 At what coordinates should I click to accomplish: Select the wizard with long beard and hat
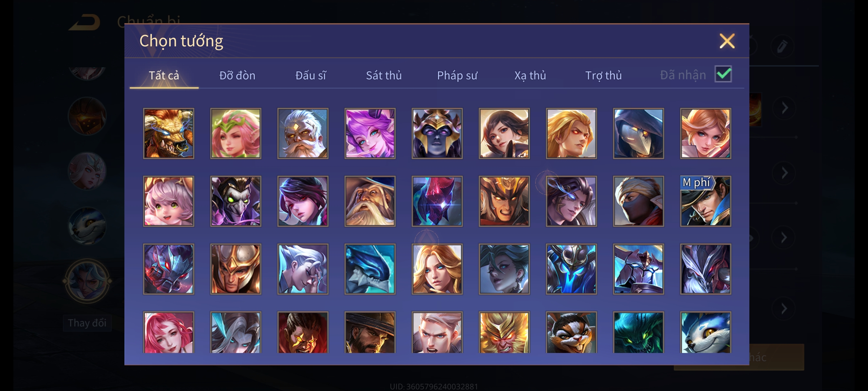(x=370, y=201)
